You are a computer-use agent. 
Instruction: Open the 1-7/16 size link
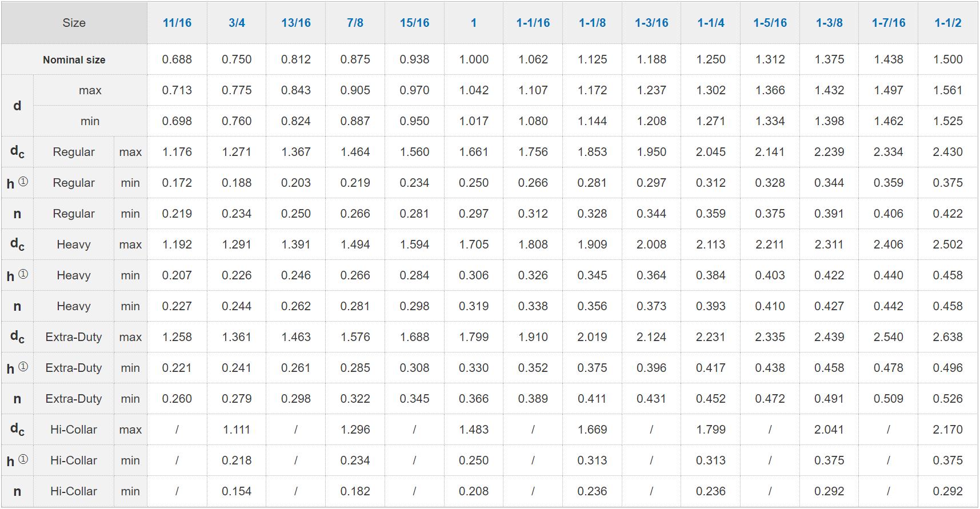coord(889,23)
